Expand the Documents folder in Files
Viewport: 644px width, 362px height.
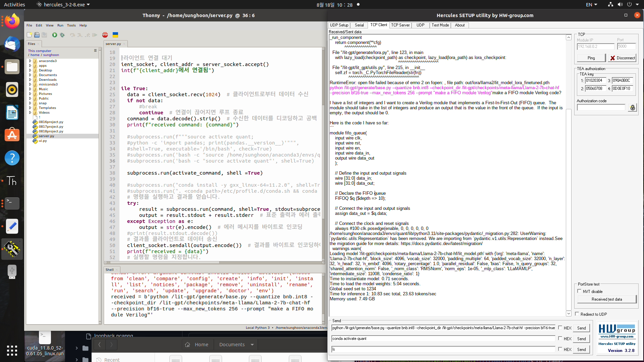click(x=30, y=75)
